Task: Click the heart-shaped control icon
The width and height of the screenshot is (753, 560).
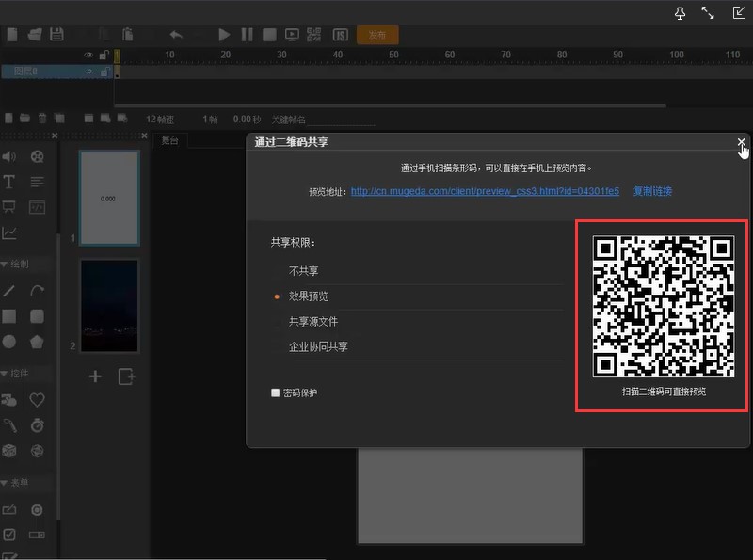Action: pyautogui.click(x=37, y=400)
